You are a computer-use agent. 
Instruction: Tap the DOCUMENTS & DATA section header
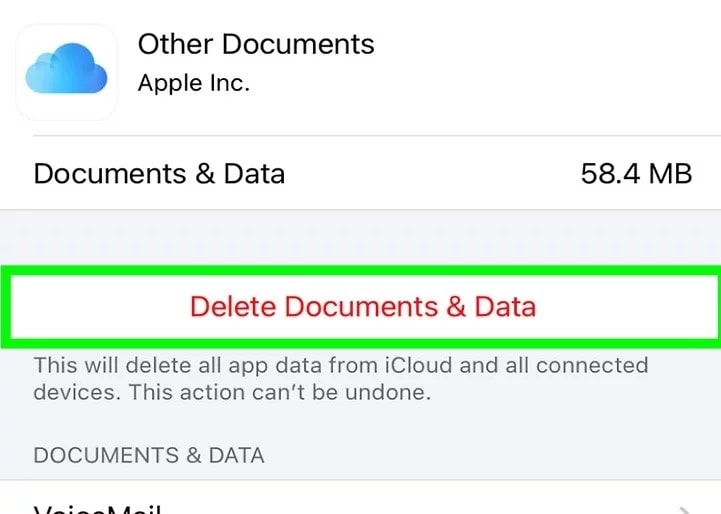[x=149, y=456]
